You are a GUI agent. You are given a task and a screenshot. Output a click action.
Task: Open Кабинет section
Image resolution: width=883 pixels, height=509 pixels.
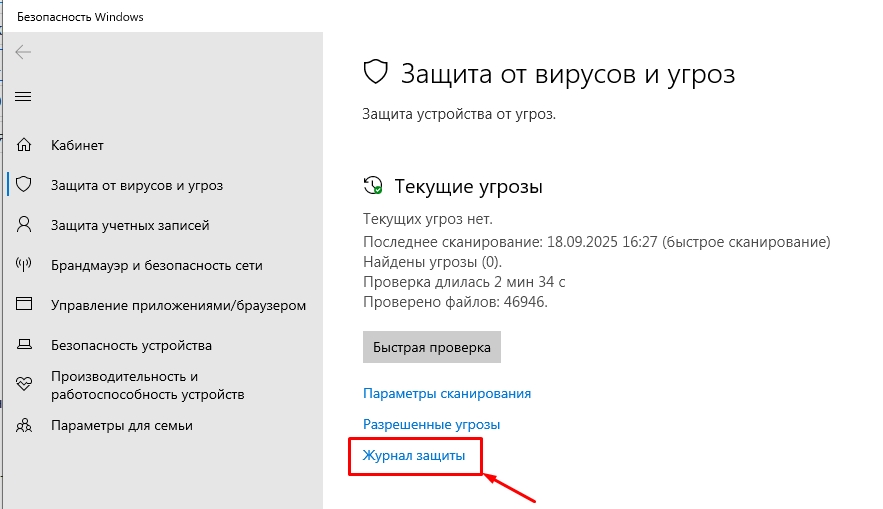point(77,146)
